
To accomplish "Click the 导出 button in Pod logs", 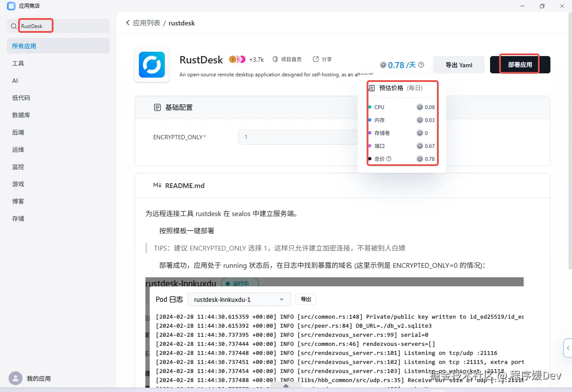I will click(x=306, y=299).
